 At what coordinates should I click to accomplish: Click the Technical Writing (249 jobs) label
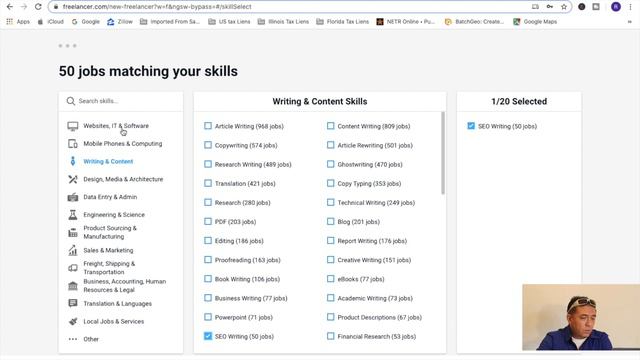(376, 202)
